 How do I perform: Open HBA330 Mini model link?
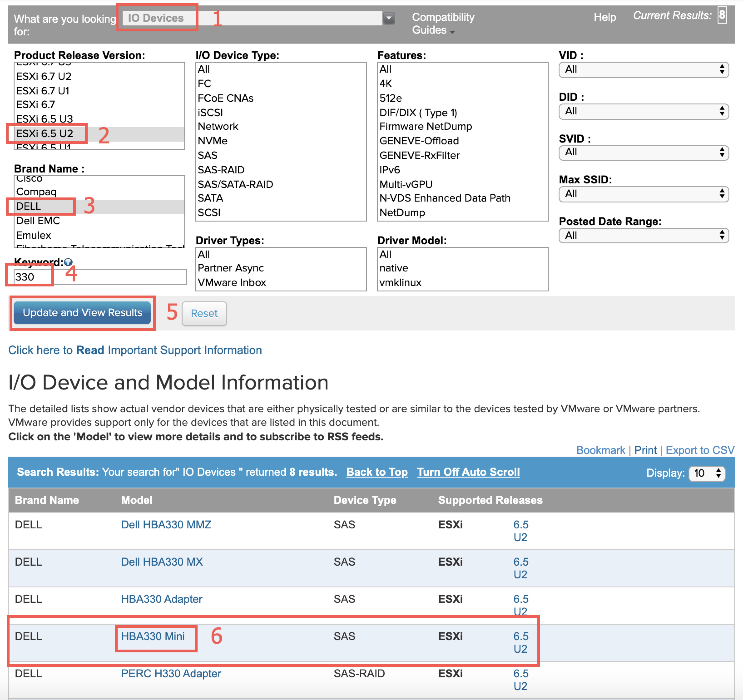[153, 636]
